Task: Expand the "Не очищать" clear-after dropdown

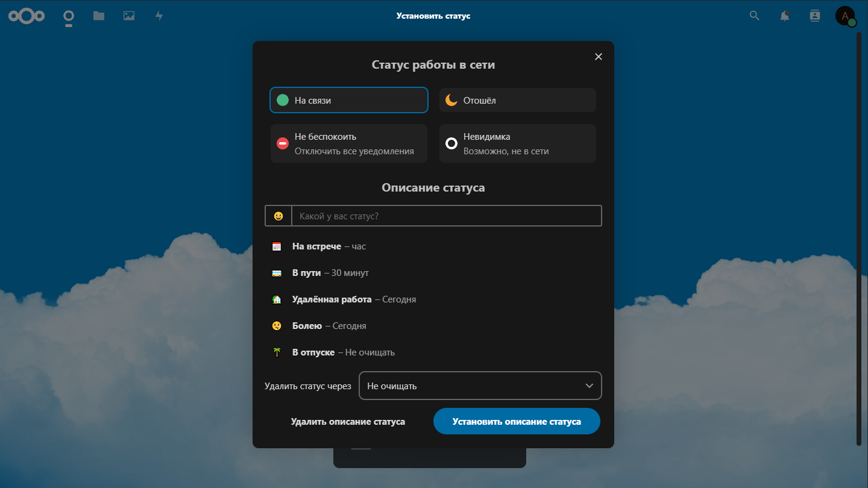Action: coord(480,386)
